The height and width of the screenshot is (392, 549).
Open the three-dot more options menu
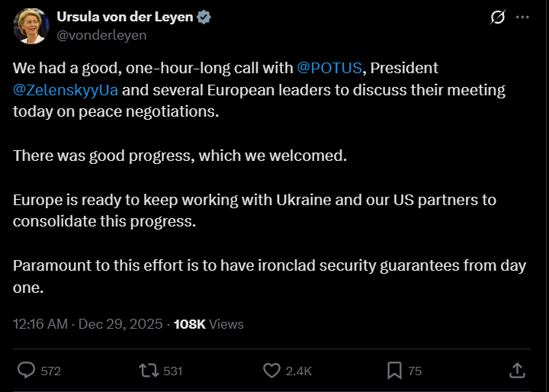pyautogui.click(x=522, y=17)
